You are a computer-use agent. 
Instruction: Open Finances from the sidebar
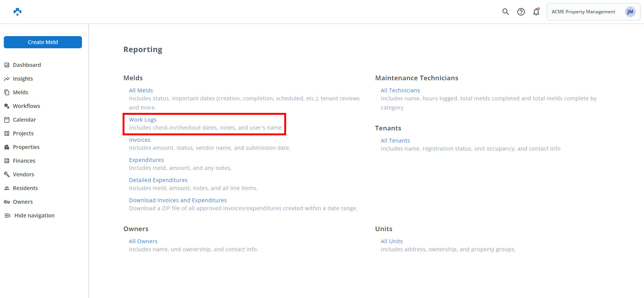[x=24, y=161]
